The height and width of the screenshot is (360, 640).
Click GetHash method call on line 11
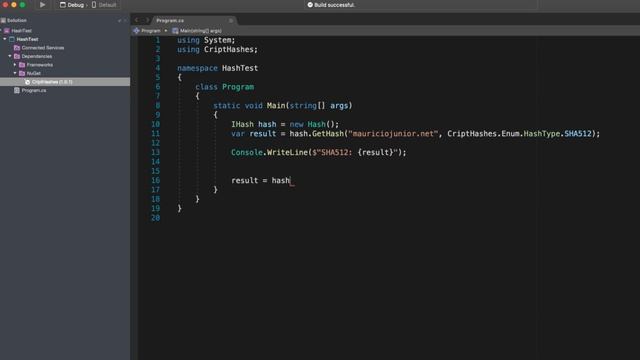coord(328,133)
